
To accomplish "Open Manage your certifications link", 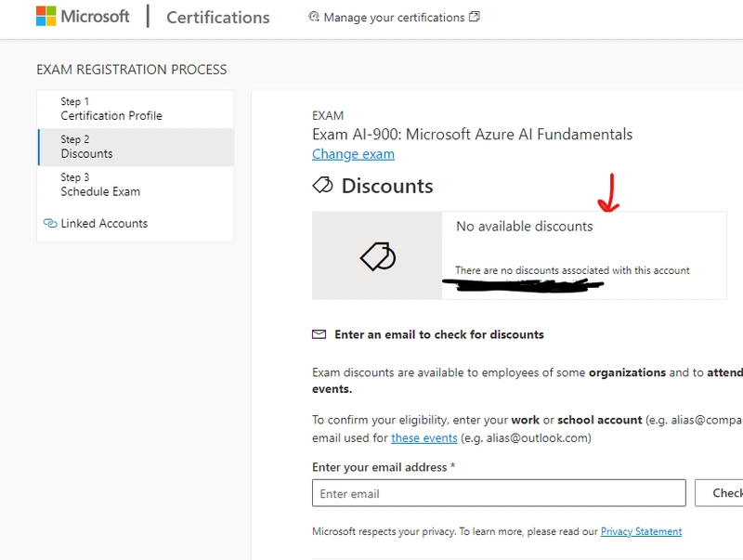I will (394, 18).
